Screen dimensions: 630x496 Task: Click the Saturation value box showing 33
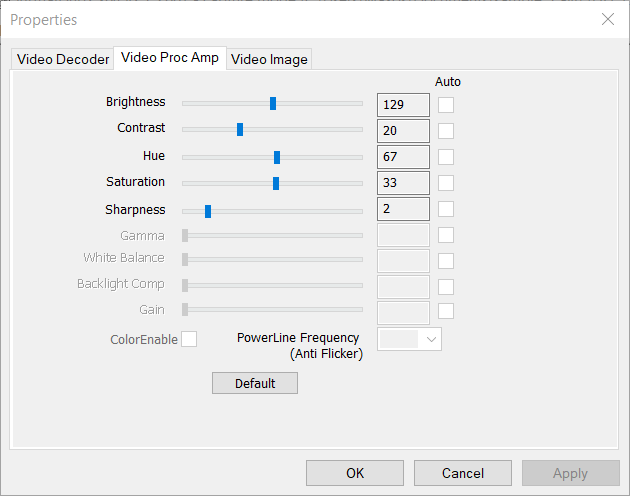pos(403,182)
